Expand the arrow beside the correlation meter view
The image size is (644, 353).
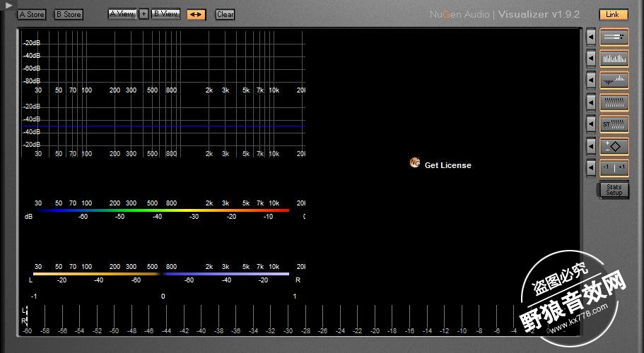(590, 168)
